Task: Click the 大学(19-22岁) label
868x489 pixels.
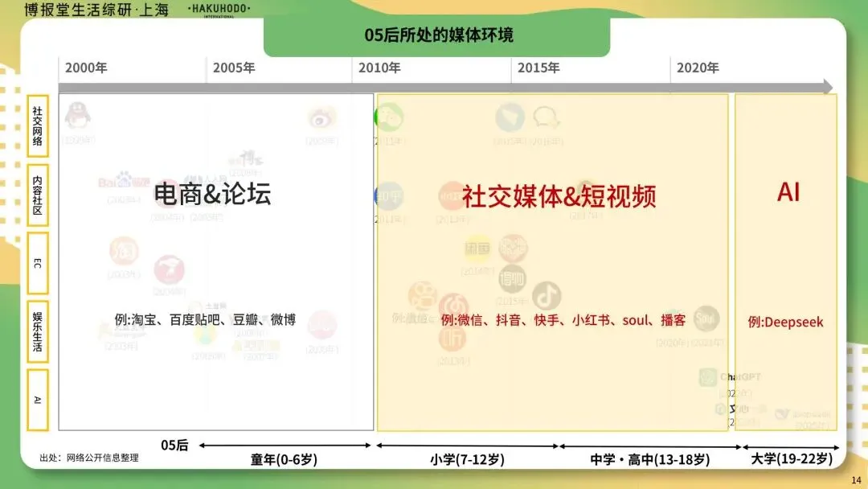Action: point(792,458)
